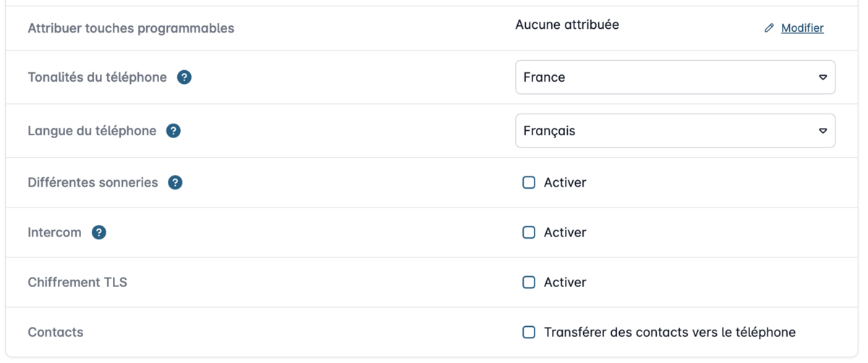The image size is (868, 363).
Task: Open the France tonalités dropdown
Action: [x=675, y=77]
